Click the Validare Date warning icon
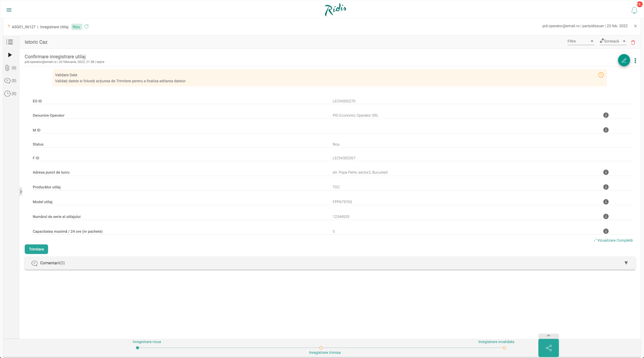This screenshot has height=358, width=644. coord(601,75)
